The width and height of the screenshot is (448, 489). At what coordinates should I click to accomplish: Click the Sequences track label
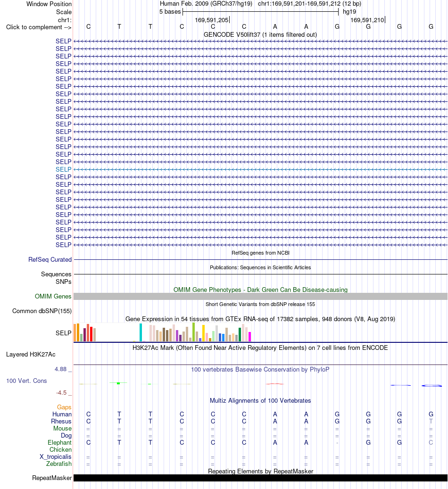tap(56, 274)
